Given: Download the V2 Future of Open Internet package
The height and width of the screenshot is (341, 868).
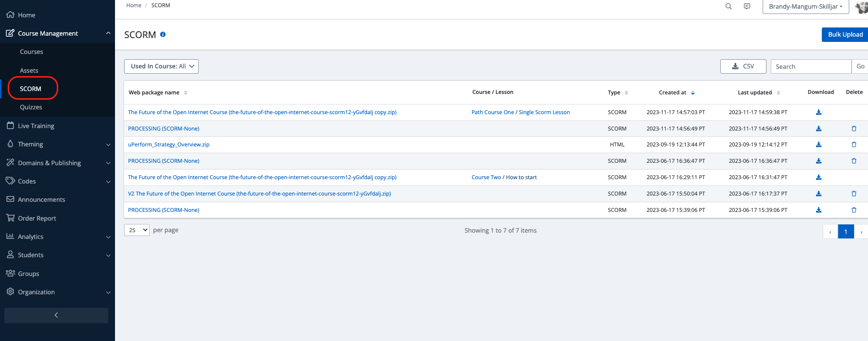Looking at the screenshot, I should [x=818, y=194].
